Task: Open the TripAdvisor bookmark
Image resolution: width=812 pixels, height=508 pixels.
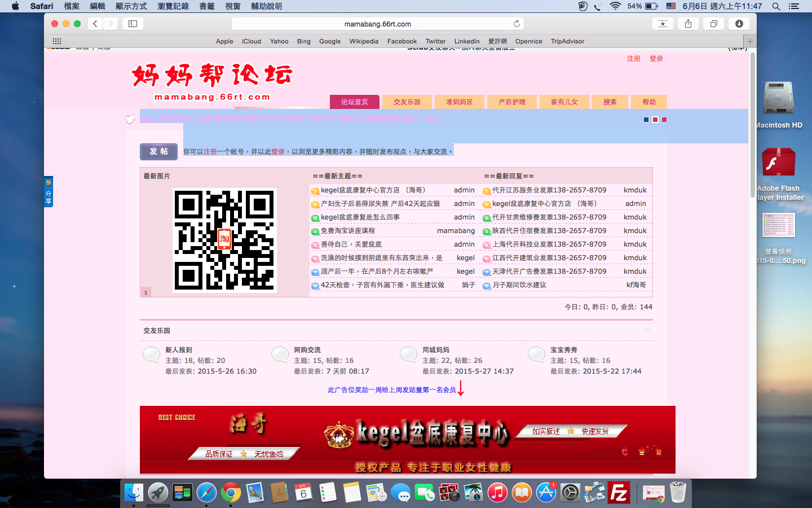Action: pyautogui.click(x=567, y=41)
